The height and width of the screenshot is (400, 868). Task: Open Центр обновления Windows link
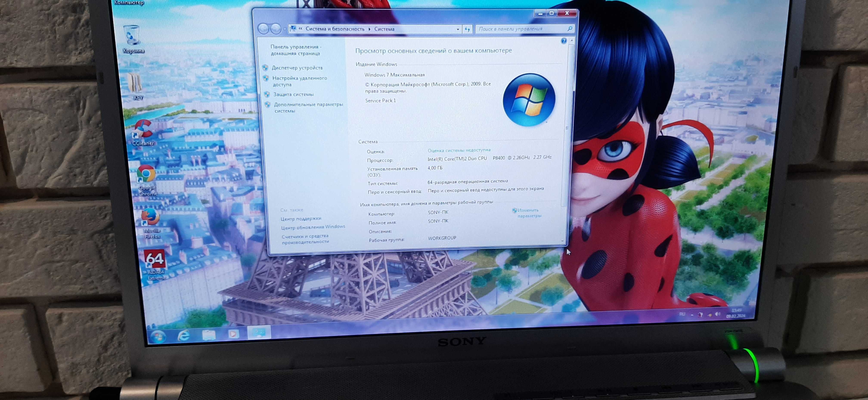pos(313,227)
